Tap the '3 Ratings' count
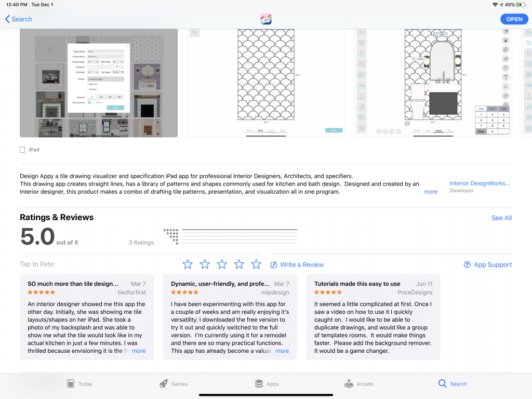532x399 pixels. tap(141, 243)
